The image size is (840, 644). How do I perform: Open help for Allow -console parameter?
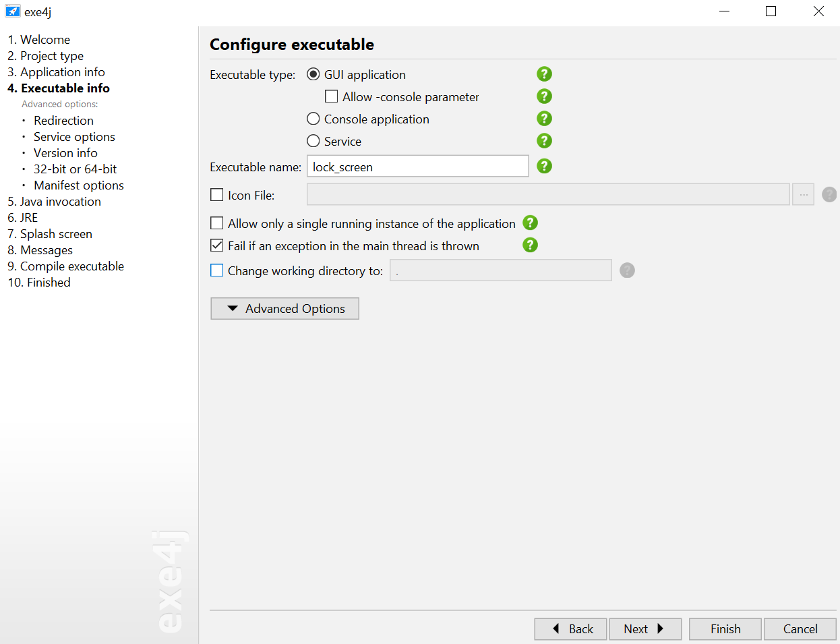pyautogui.click(x=544, y=96)
